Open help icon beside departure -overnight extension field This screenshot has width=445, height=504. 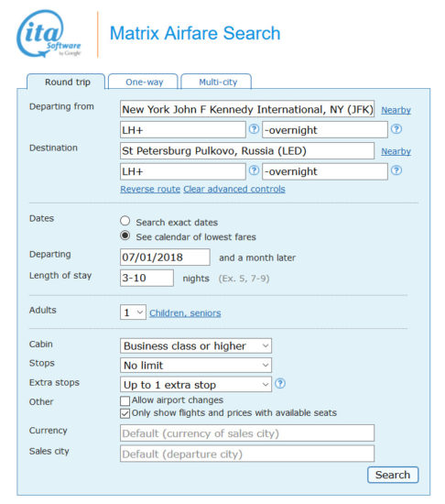pyautogui.click(x=396, y=129)
